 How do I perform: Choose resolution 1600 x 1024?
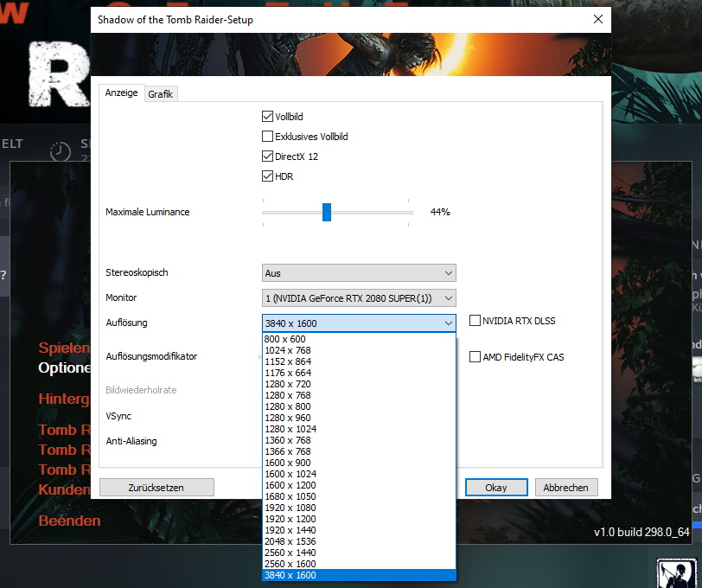359,474
